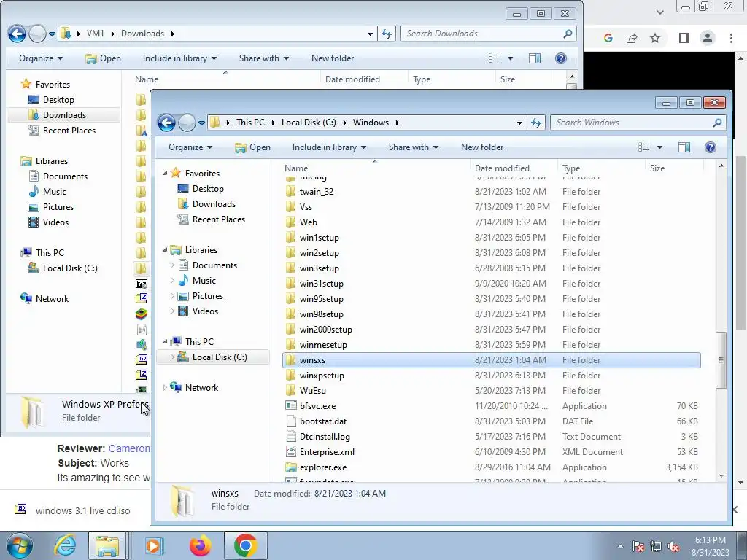Open Organize menu in Downloads window
Screen dimensions: 747x560
(41, 58)
